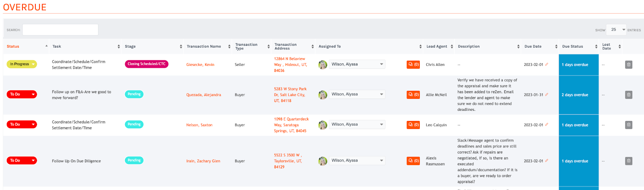Click the OVERDUE section heading
644x190 pixels.
(x=25, y=7)
